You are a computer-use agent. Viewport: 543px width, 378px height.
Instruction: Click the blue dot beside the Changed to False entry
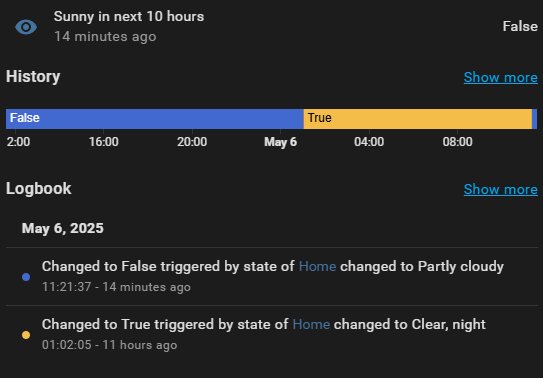[26, 277]
